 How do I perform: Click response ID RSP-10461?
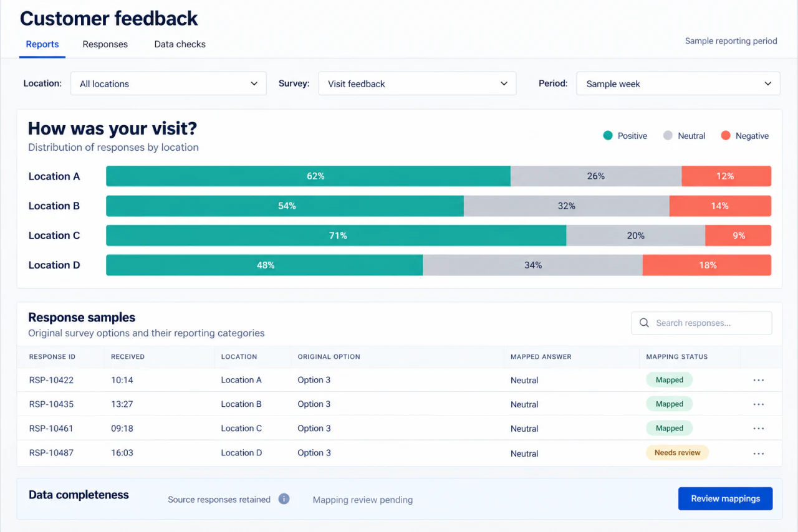51,429
